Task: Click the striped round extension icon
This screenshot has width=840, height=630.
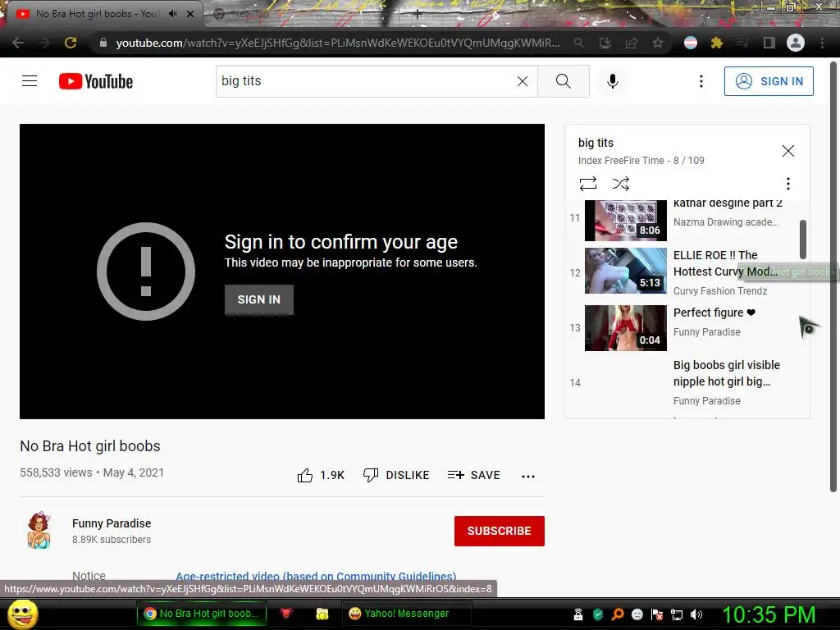Action: pyautogui.click(x=691, y=43)
